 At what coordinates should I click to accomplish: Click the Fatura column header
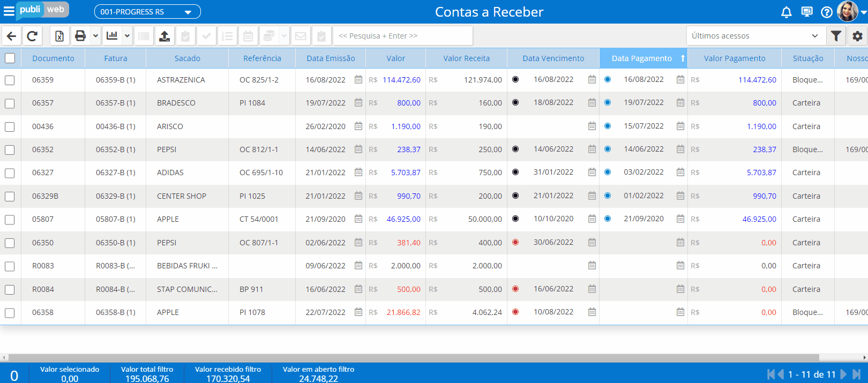(x=116, y=58)
